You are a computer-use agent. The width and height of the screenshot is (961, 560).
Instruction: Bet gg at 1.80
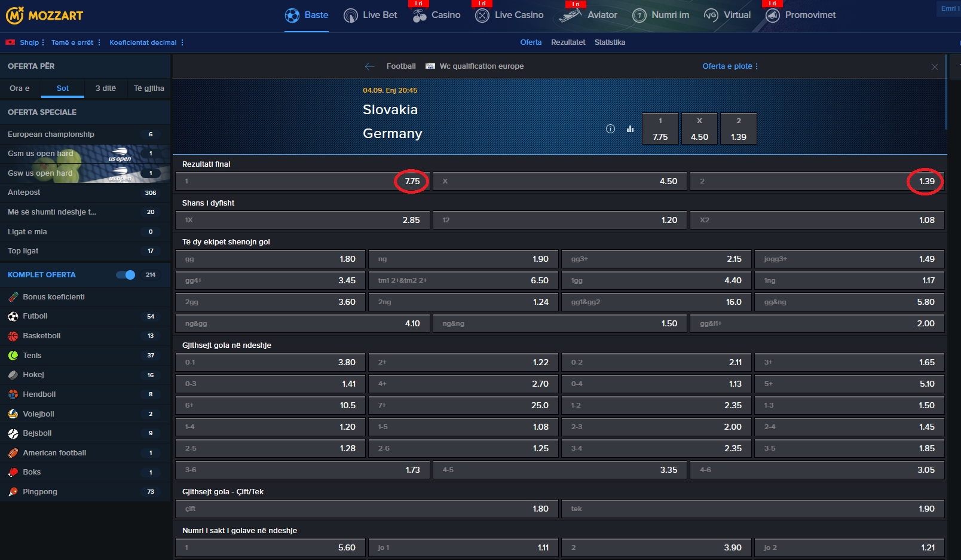[270, 259]
